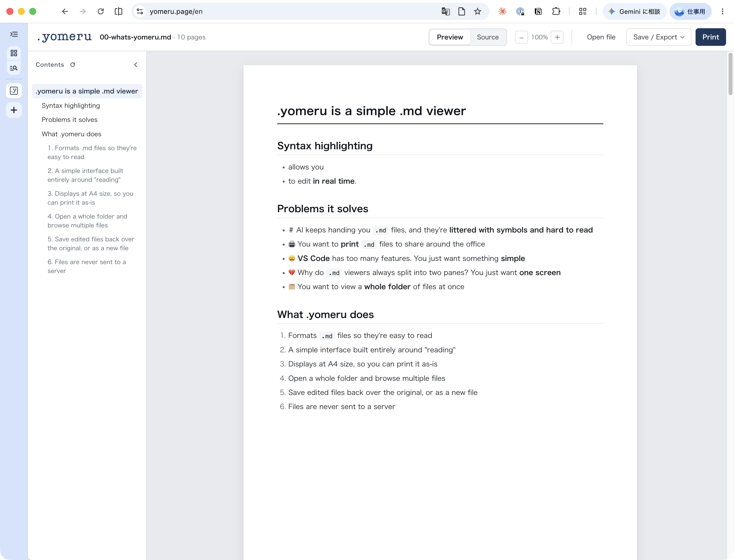734x560 pixels.
Task: Select outline item 6. Files are never sent
Action: (87, 266)
